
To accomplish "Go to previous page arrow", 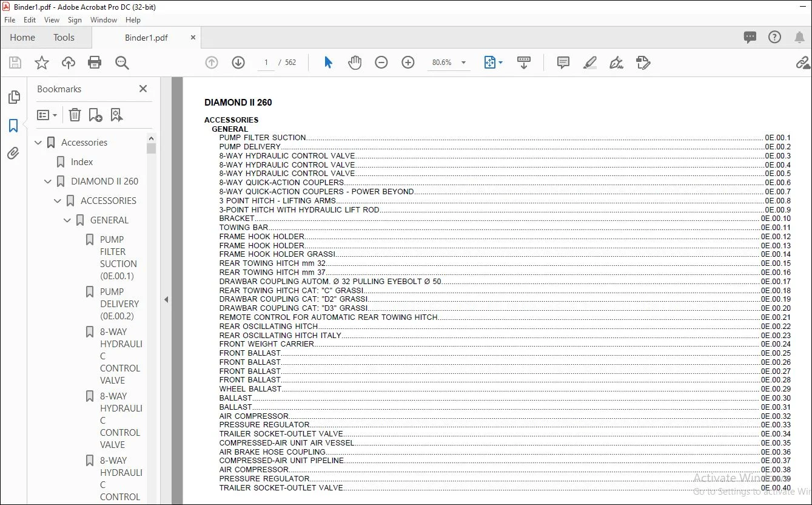I will [x=212, y=63].
